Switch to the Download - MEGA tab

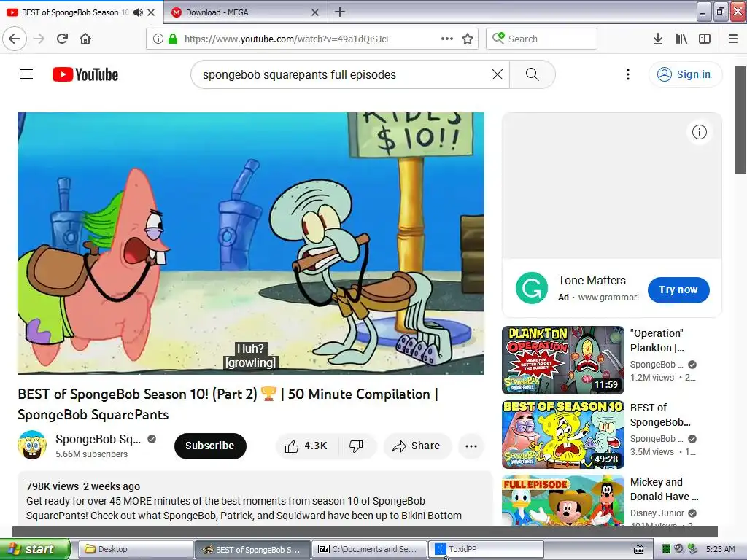(245, 12)
